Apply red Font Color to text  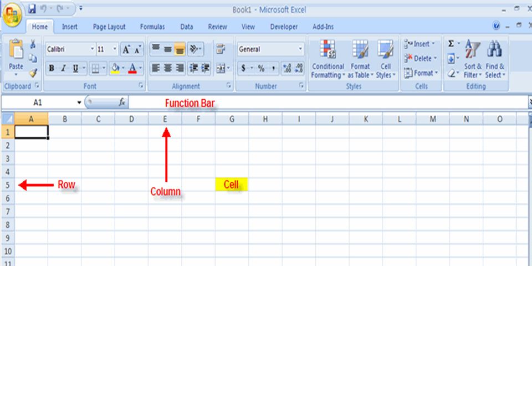(132, 69)
